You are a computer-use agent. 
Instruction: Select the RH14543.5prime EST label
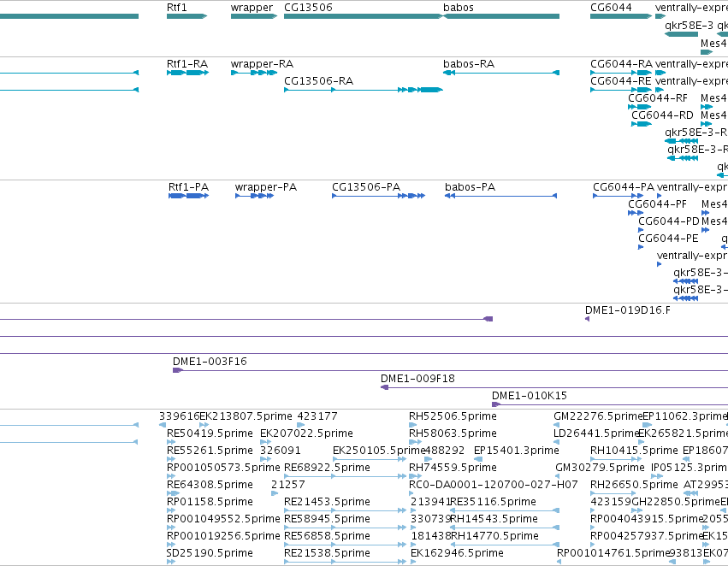coord(494,519)
